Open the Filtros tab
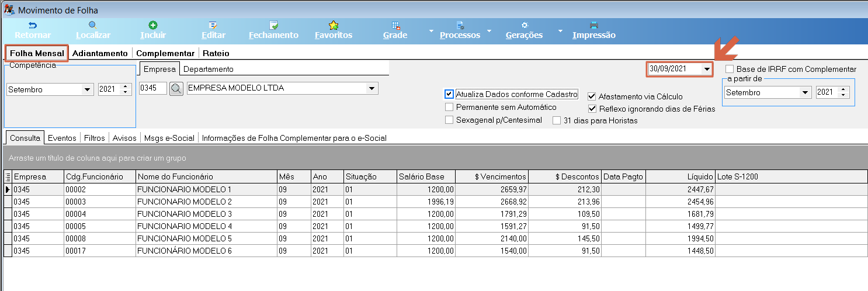The image size is (868, 291). click(94, 138)
